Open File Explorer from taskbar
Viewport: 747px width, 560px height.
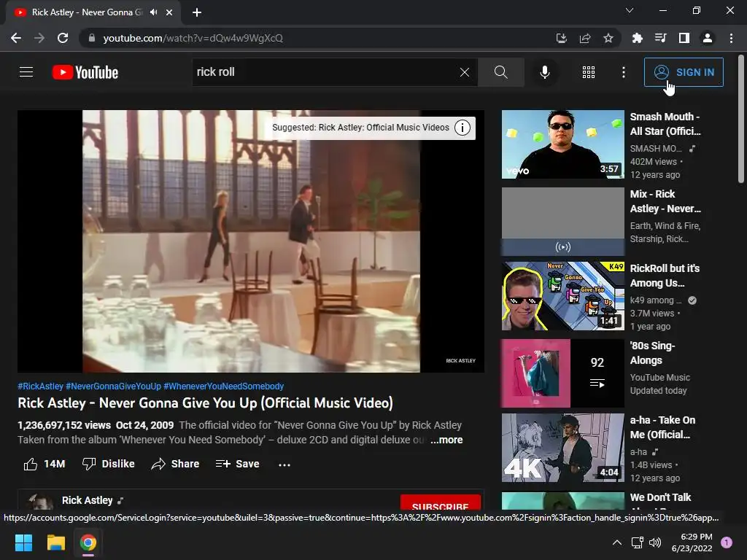point(55,542)
